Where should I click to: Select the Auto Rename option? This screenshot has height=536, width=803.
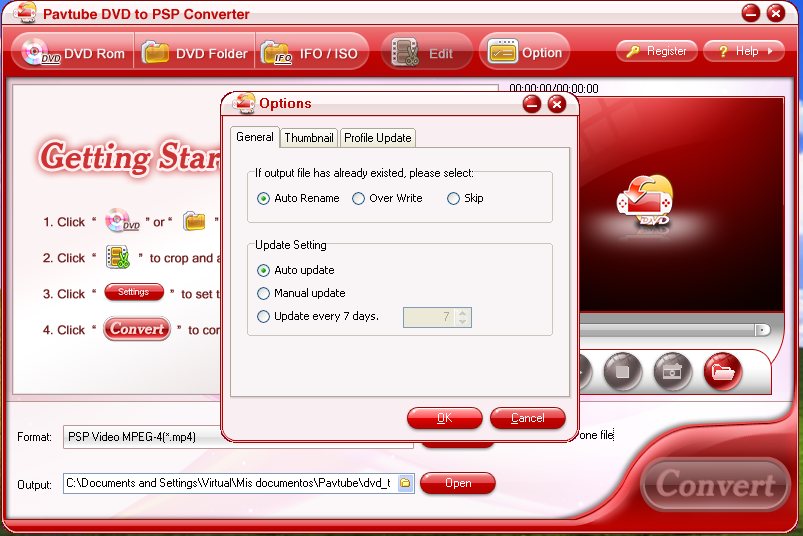click(298, 198)
